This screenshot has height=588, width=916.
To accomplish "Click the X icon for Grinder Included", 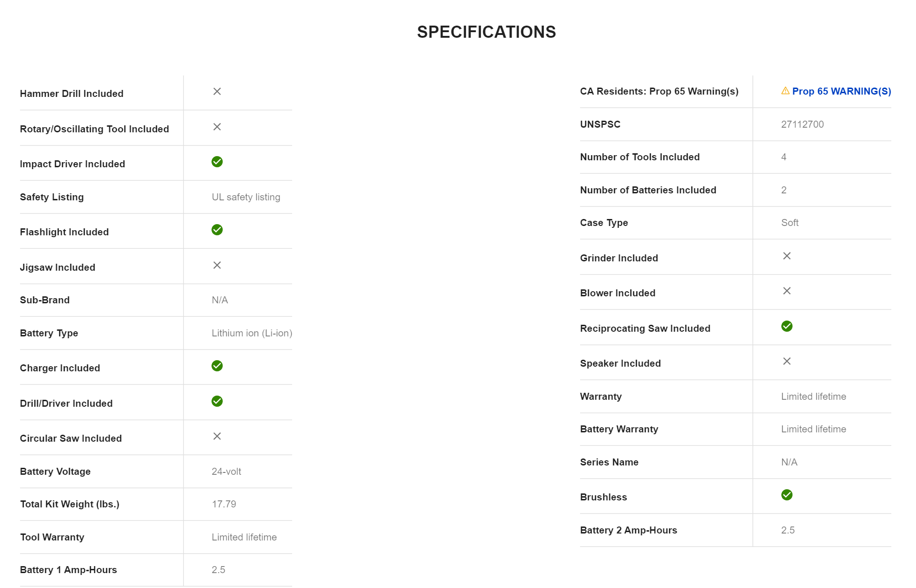I will pos(787,256).
